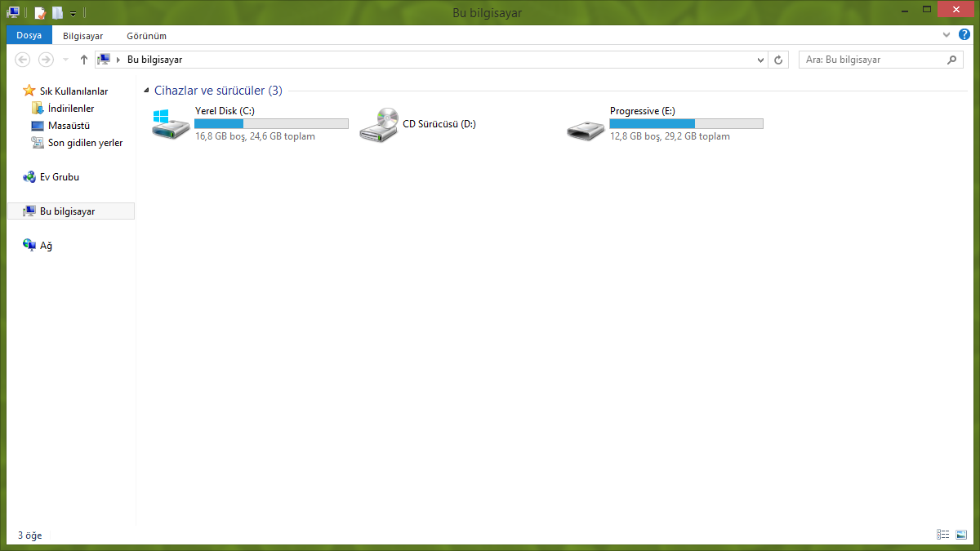This screenshot has height=551, width=980.
Task: Switch to the Görünüm ribbon tab
Action: point(146,36)
